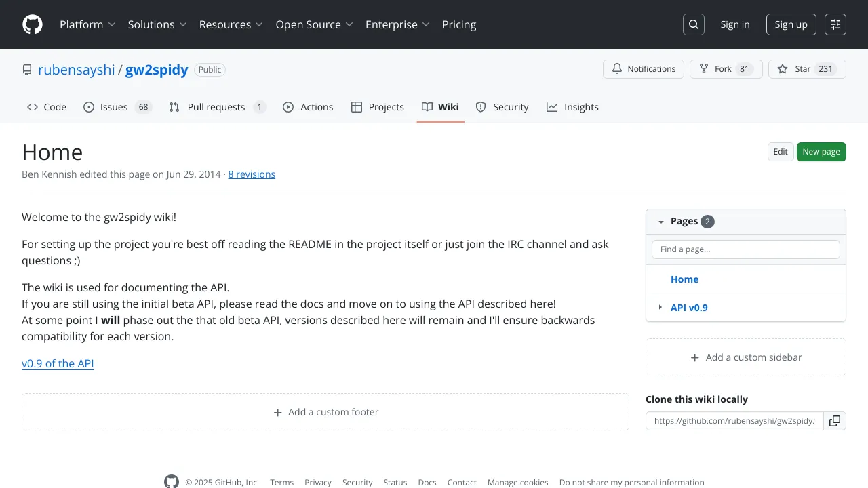Click the Edit page button
Viewport: 868px width, 488px height.
781,152
